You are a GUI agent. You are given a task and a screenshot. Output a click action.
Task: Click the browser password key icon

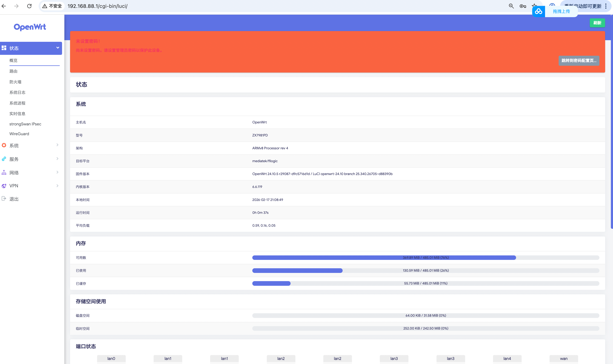point(523,6)
